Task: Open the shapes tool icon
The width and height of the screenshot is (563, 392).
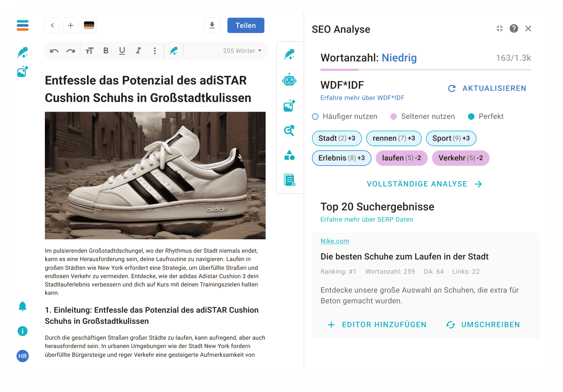Action: point(289,155)
